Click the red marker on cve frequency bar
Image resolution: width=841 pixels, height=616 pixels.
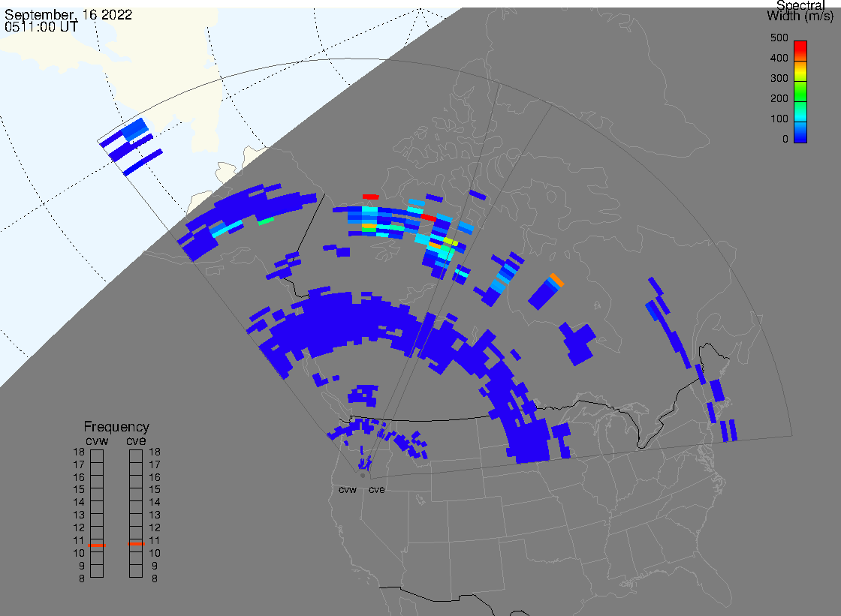click(136, 544)
